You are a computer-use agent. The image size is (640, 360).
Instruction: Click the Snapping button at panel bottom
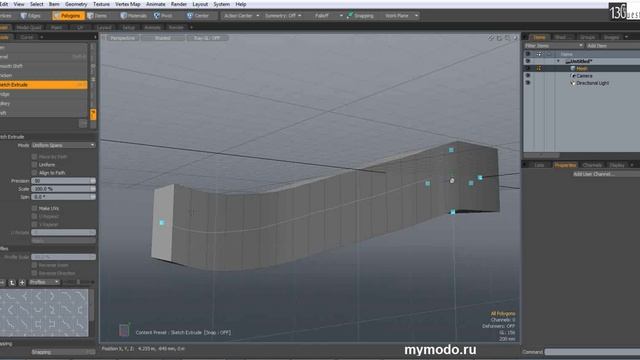click(63, 352)
